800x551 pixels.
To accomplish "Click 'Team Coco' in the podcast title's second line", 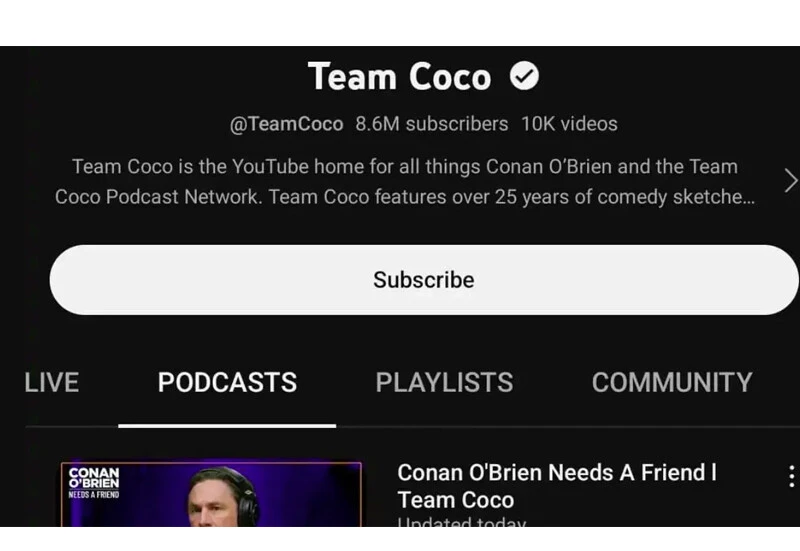I will click(x=455, y=500).
